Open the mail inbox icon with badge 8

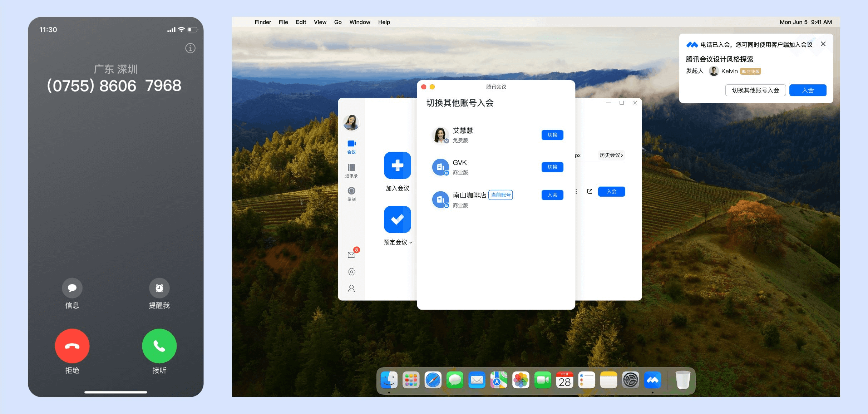tap(352, 254)
